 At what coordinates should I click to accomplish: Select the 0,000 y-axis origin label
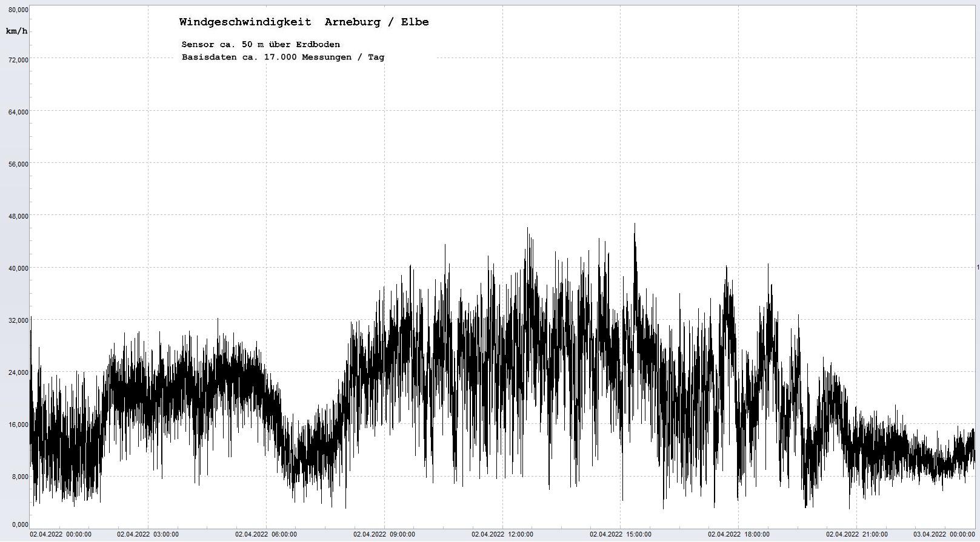[20, 524]
